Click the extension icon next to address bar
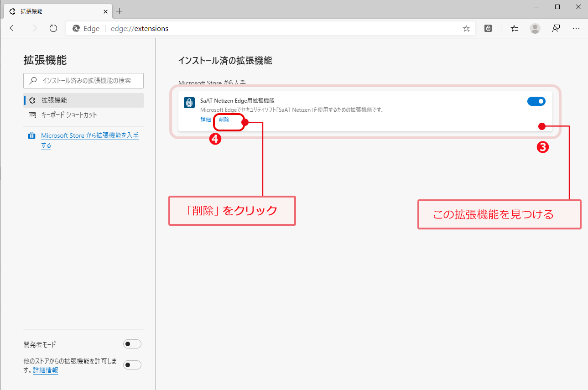The height and width of the screenshot is (390, 588). [x=488, y=28]
